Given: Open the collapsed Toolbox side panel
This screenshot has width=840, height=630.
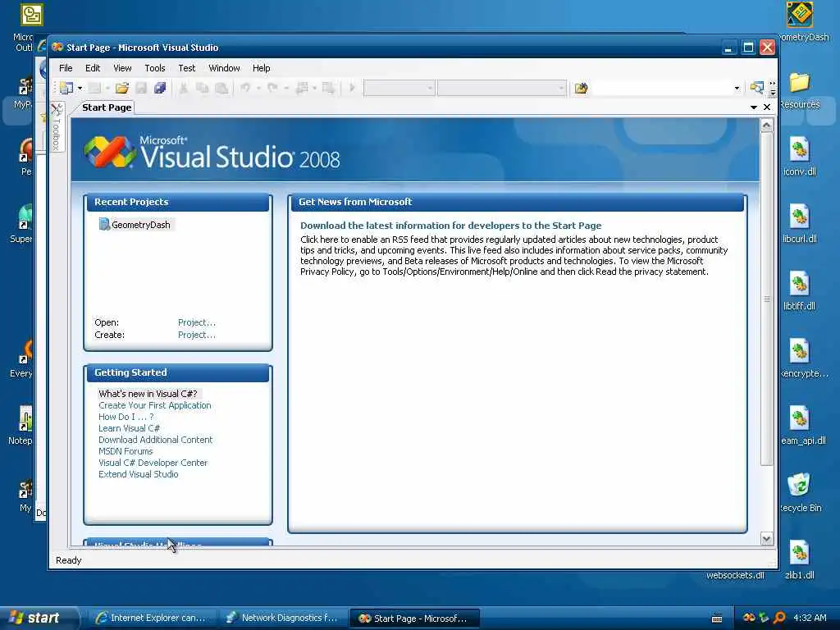Looking at the screenshot, I should (x=57, y=127).
